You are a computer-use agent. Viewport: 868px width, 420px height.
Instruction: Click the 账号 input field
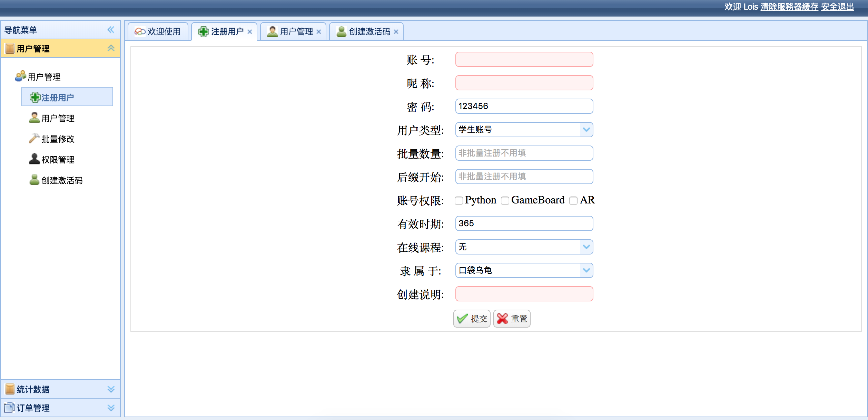(x=524, y=59)
